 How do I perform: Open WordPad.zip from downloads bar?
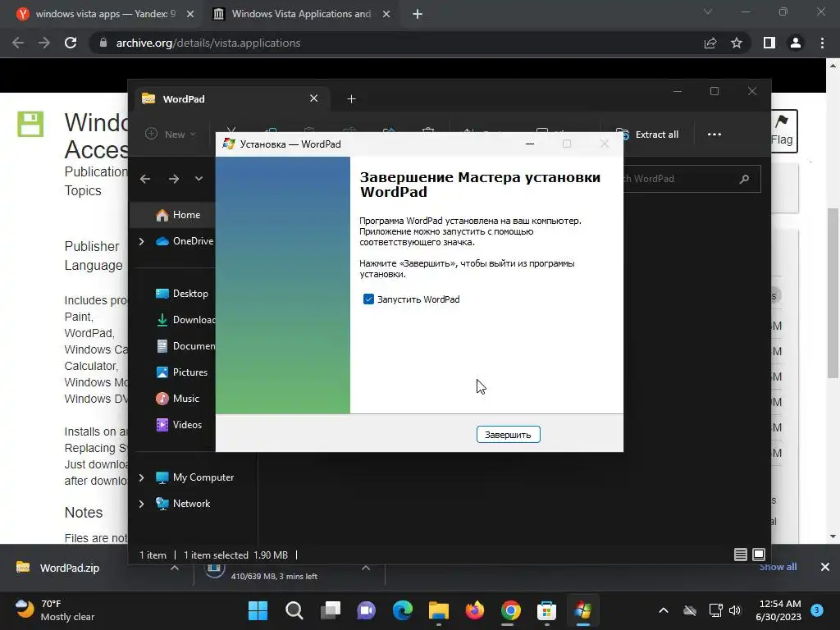(70, 568)
